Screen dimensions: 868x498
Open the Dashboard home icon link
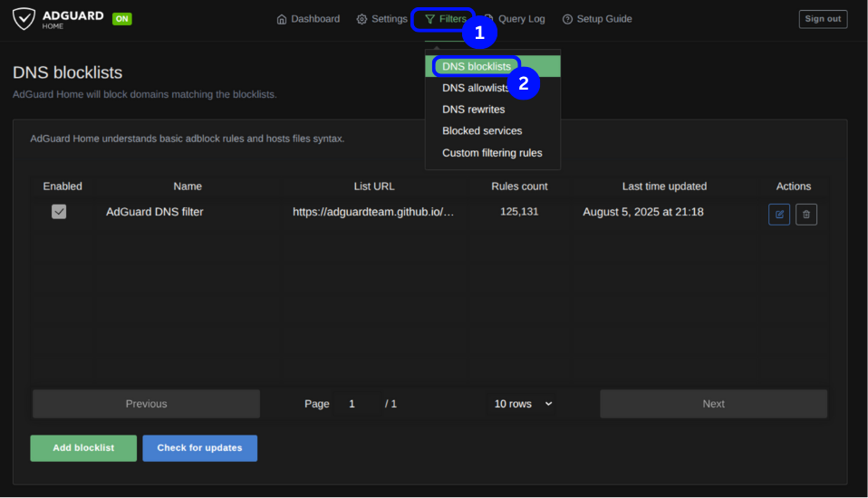coord(282,19)
